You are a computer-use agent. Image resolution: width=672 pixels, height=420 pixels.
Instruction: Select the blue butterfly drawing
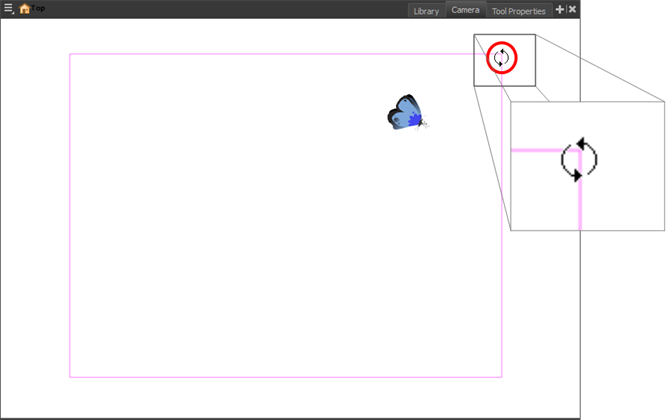click(406, 112)
